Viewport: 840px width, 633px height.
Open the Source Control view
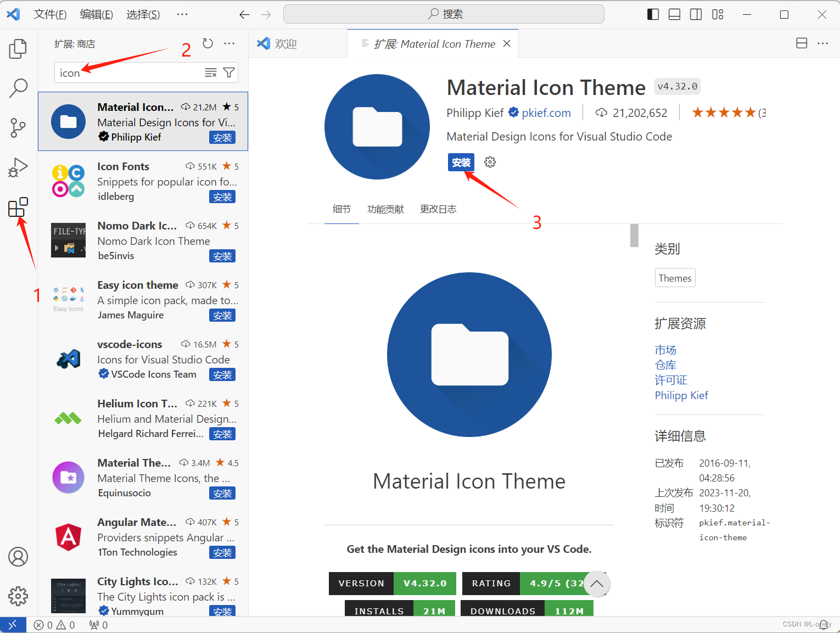tap(18, 127)
